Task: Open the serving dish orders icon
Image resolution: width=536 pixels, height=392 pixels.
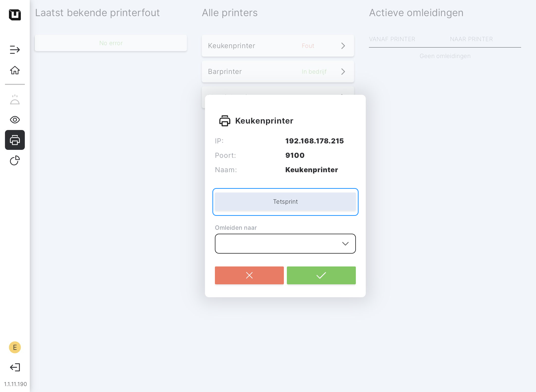Action: click(x=15, y=99)
